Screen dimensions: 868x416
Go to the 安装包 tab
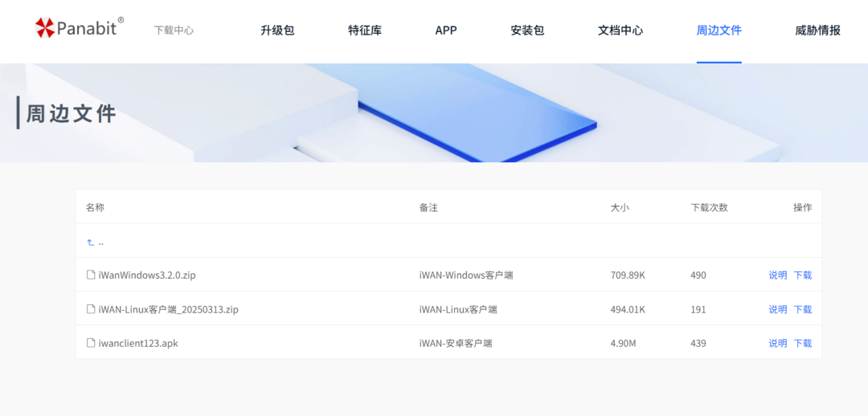tap(527, 31)
